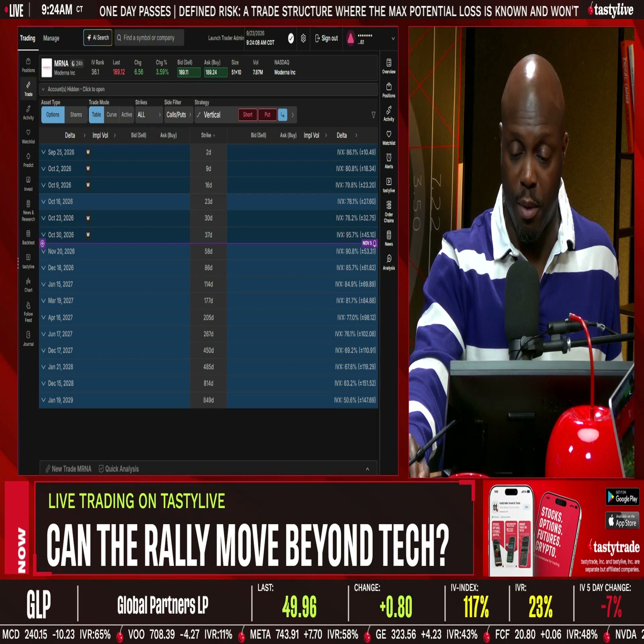Open Positions in the left sidebar
Image resolution: width=644 pixels, height=644 pixels.
coord(28,65)
